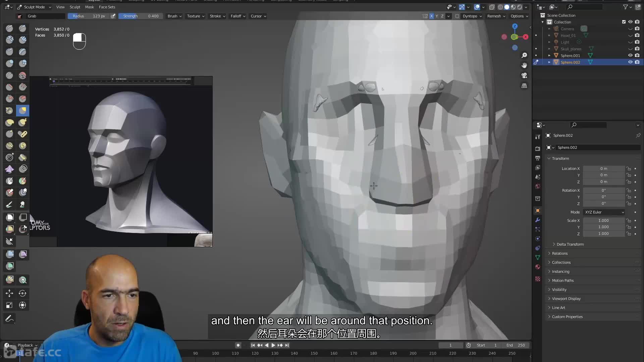The width and height of the screenshot is (644, 362).
Task: Open the Face Sets menu
Action: pos(107,7)
